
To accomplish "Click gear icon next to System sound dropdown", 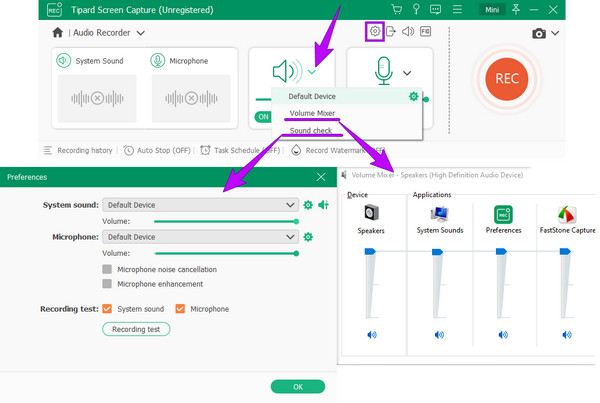I will [308, 205].
